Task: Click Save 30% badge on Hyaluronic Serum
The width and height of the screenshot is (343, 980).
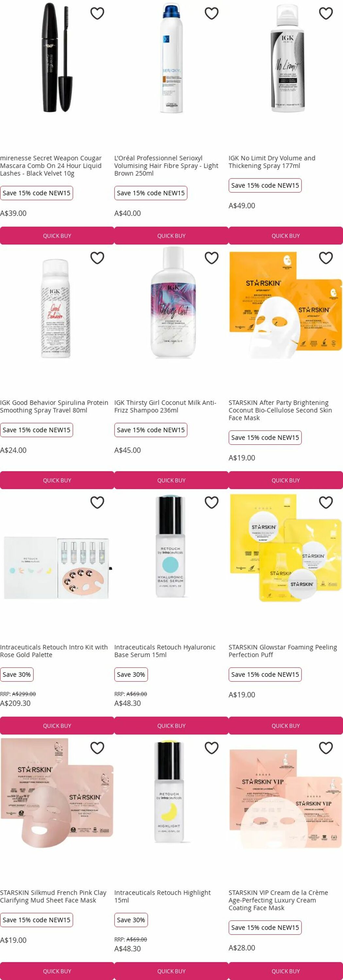Action: [131, 675]
